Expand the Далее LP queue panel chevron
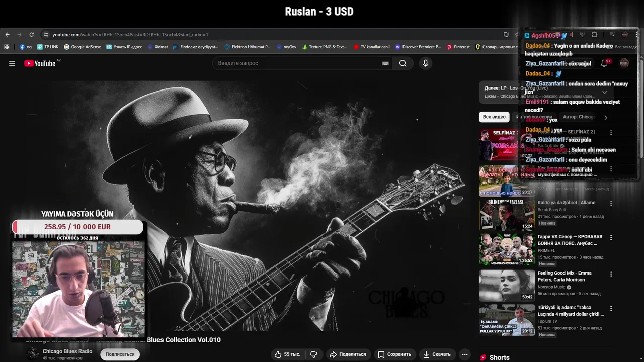 point(605,92)
